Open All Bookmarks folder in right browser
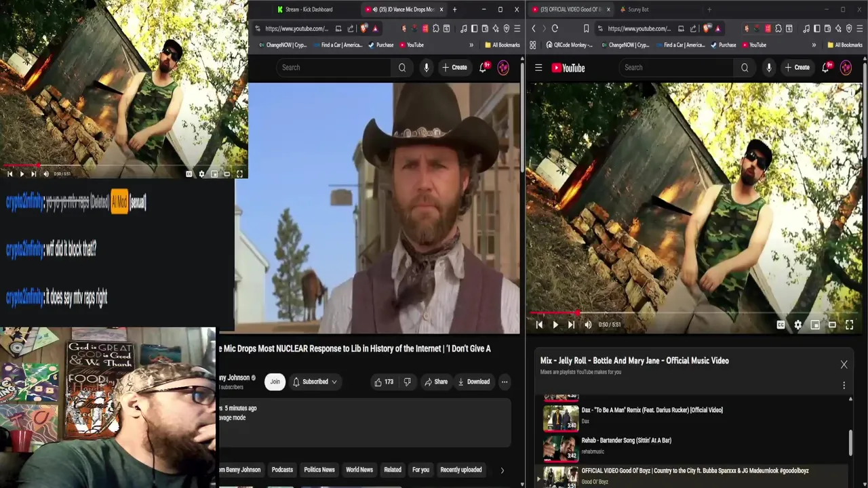The height and width of the screenshot is (488, 868). click(x=844, y=45)
